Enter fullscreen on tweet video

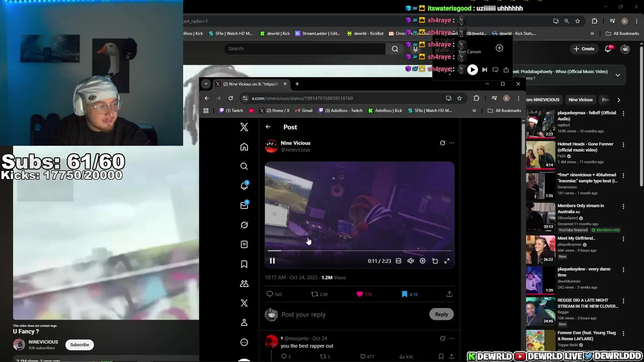tap(447, 261)
